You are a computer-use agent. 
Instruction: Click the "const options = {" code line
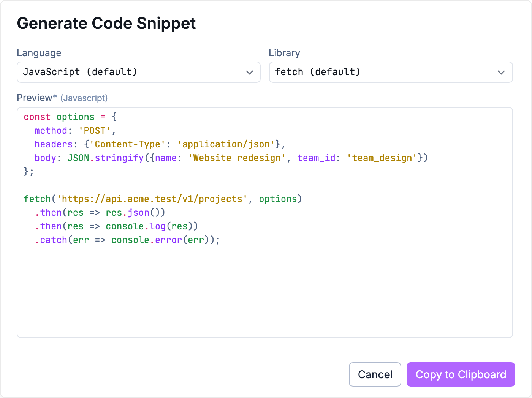70,117
